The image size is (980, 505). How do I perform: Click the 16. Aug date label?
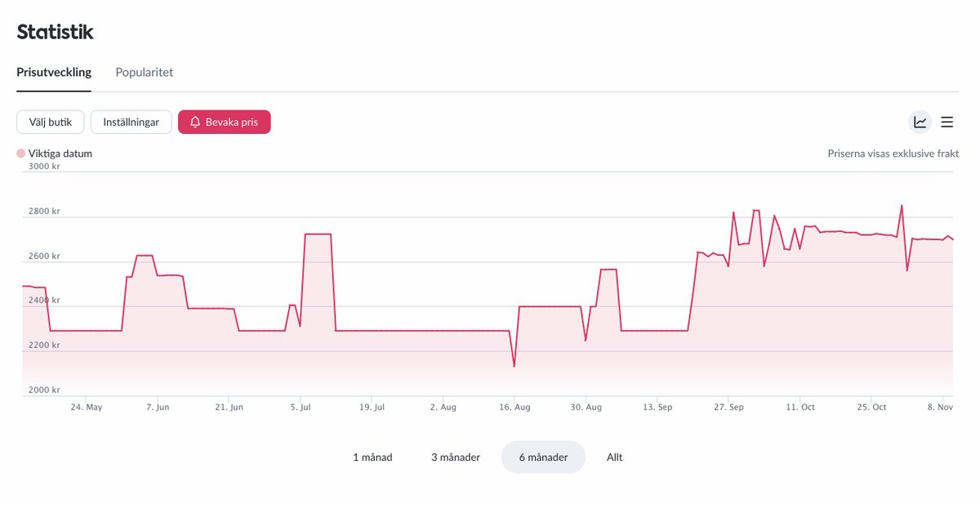pos(514,407)
